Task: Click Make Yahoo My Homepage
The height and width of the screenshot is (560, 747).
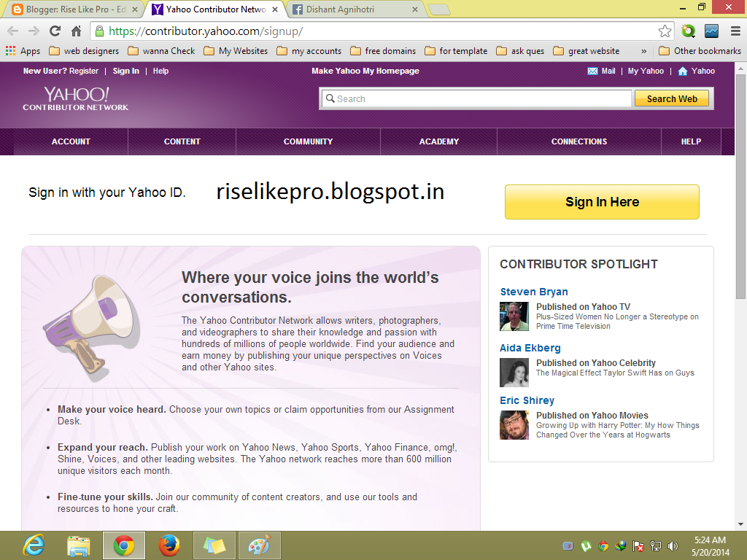Action: [x=365, y=71]
